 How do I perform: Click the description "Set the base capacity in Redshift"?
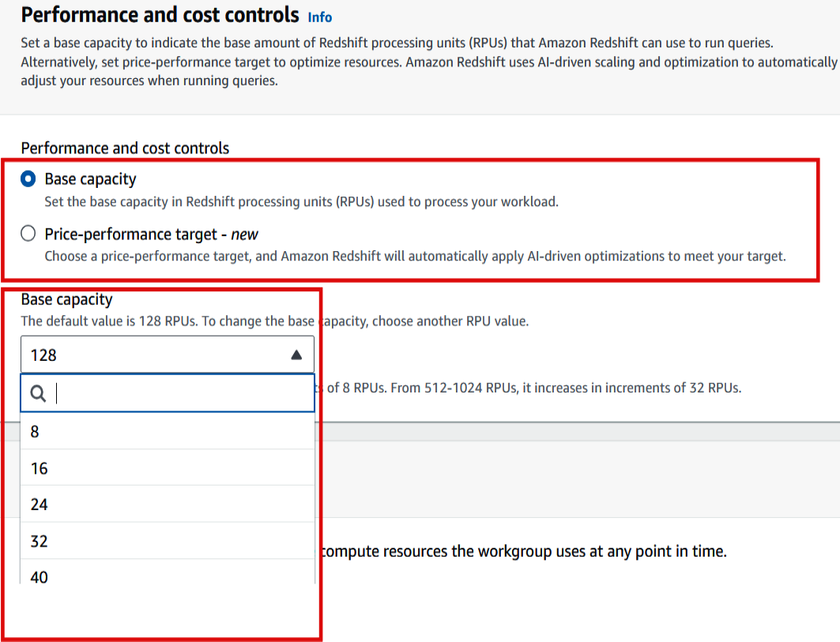pos(301,201)
